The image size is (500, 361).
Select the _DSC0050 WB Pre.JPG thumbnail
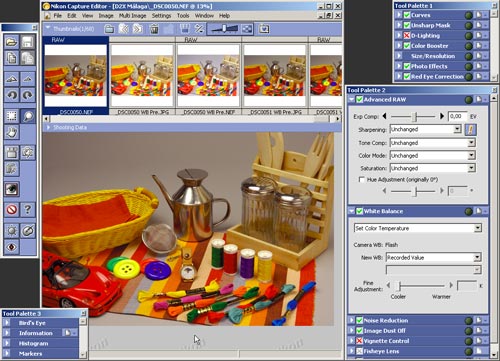click(x=142, y=76)
